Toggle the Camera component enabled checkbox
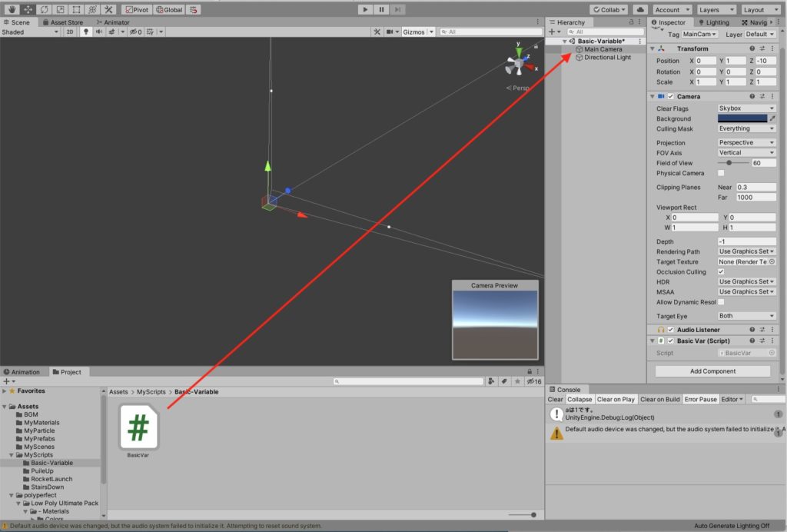Screen dimensions: 787x532 670,97
